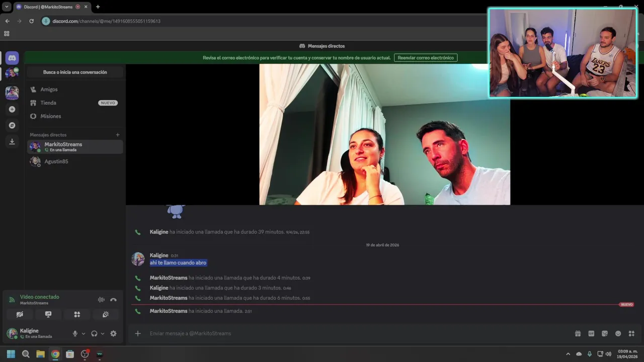Search or start a conversation box

(75, 72)
